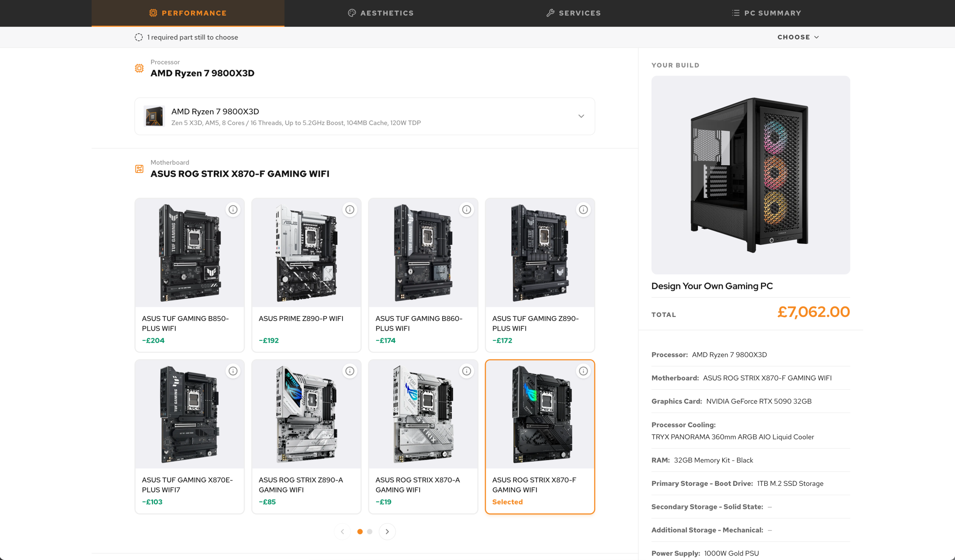955x560 pixels.
Task: Click the Graphics Card row in build summary
Action: click(x=750, y=401)
